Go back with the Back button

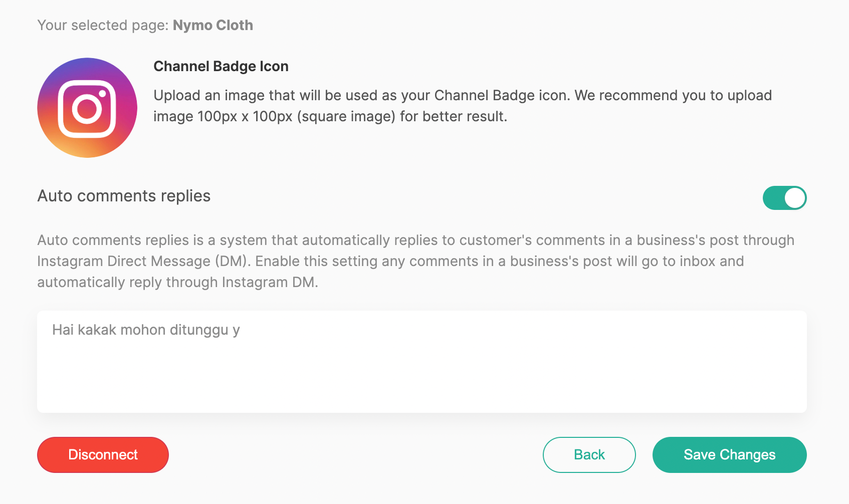click(589, 454)
